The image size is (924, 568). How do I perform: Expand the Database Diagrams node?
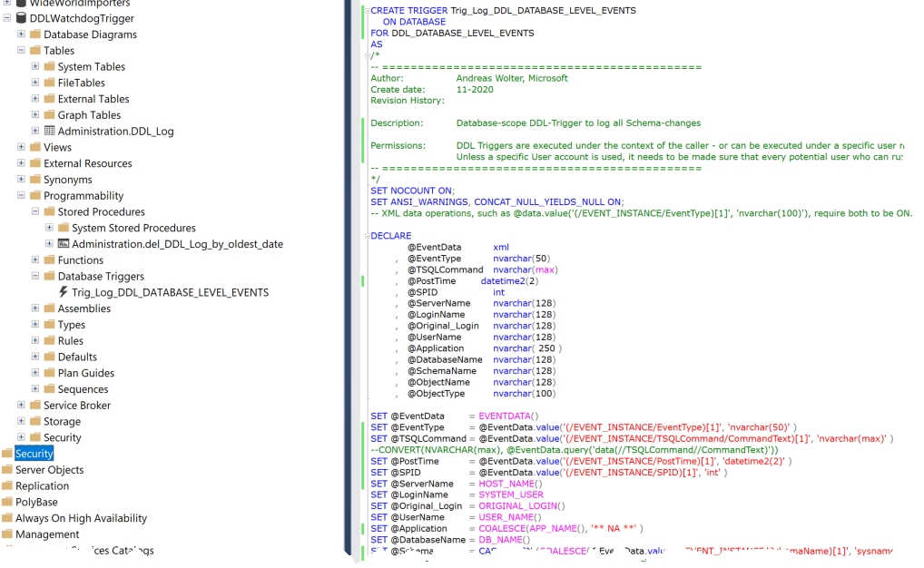click(x=21, y=34)
